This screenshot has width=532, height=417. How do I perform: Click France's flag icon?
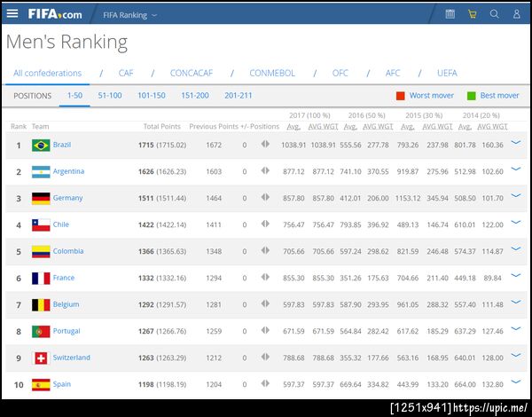click(41, 278)
